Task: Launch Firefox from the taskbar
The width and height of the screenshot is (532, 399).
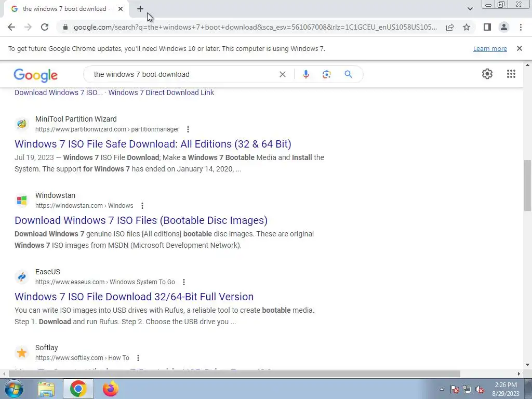Action: [111, 389]
